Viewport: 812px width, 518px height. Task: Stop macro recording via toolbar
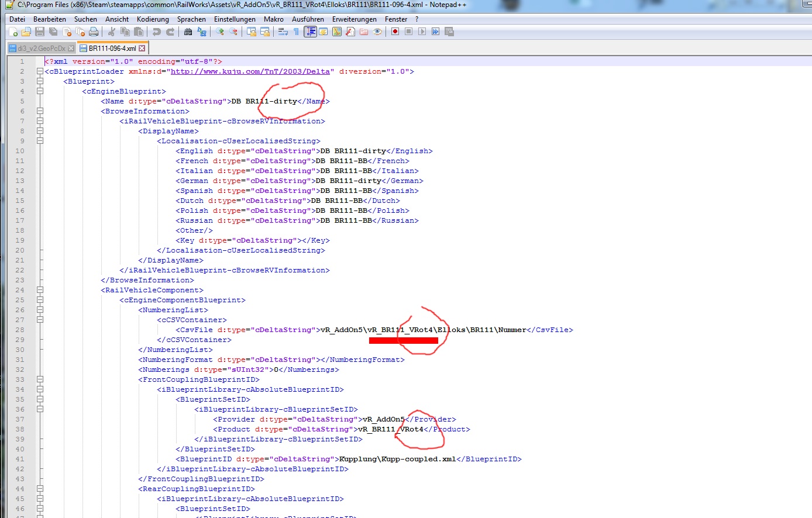[x=409, y=32]
